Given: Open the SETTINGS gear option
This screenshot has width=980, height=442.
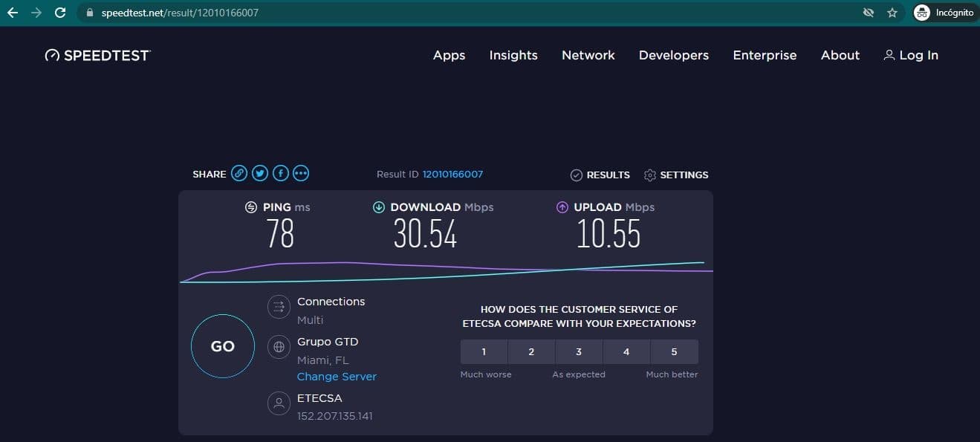Looking at the screenshot, I should [x=676, y=175].
